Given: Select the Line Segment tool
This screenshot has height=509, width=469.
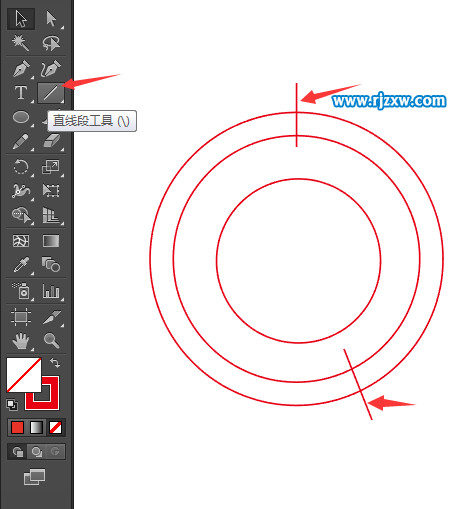Looking at the screenshot, I should point(51,93).
